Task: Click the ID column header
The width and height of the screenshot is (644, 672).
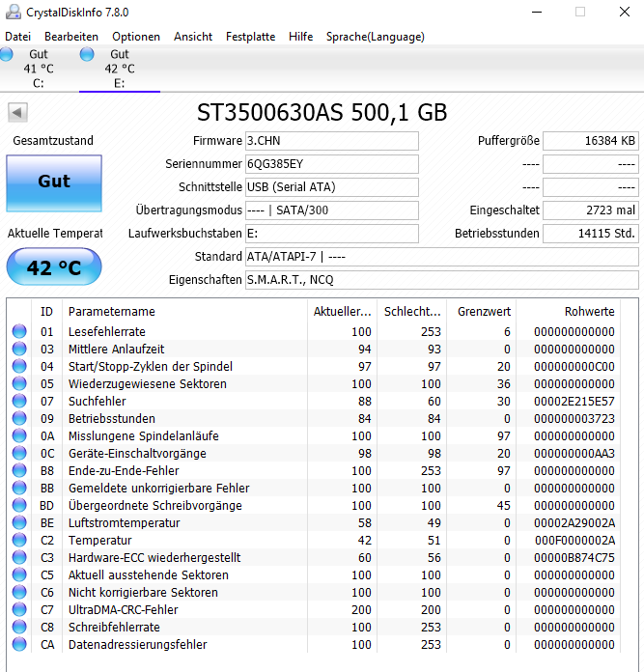Action: click(46, 312)
